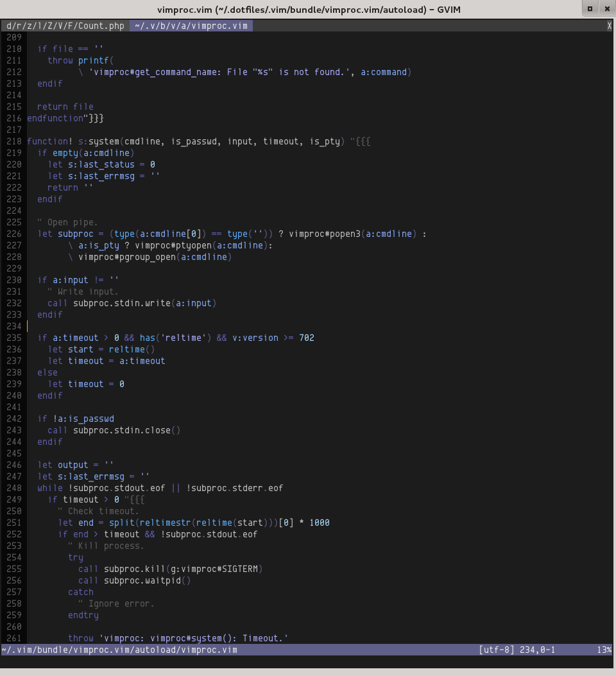The image size is (616, 676).
Task: Click on vimproc#pgroup_open function call
Action: coord(128,257)
